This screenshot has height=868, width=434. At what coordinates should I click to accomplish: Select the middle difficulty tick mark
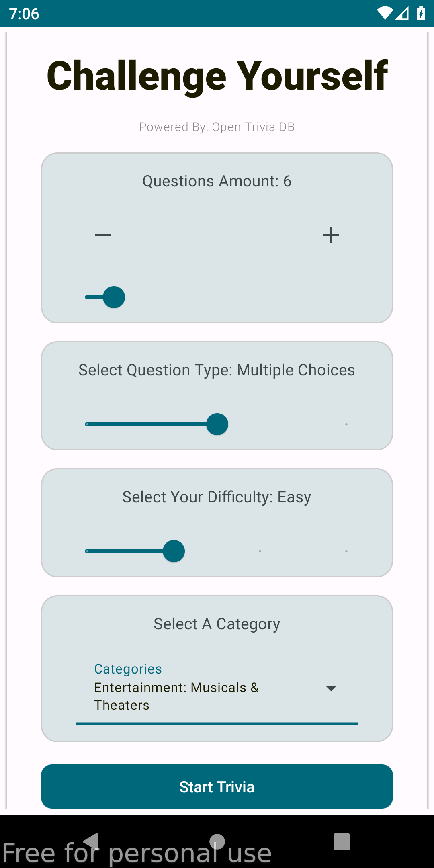pos(260,551)
